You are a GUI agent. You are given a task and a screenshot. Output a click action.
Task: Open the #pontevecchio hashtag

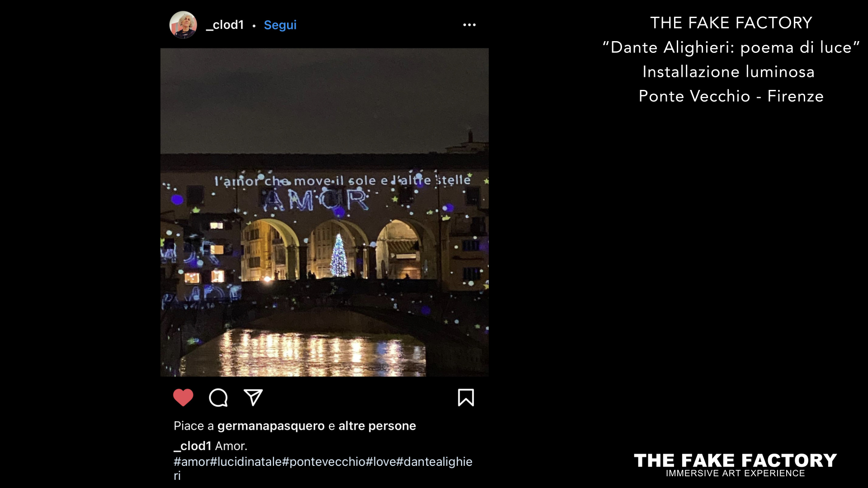click(324, 462)
